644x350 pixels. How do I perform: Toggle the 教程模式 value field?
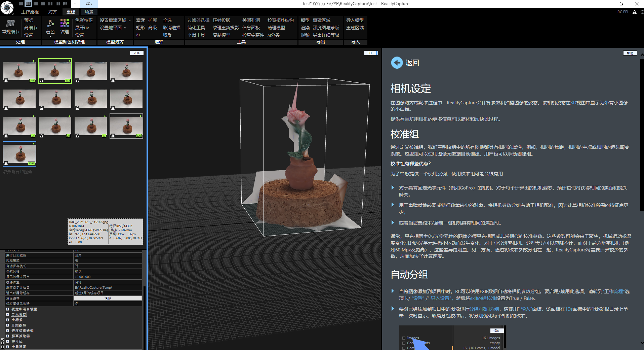click(x=108, y=260)
